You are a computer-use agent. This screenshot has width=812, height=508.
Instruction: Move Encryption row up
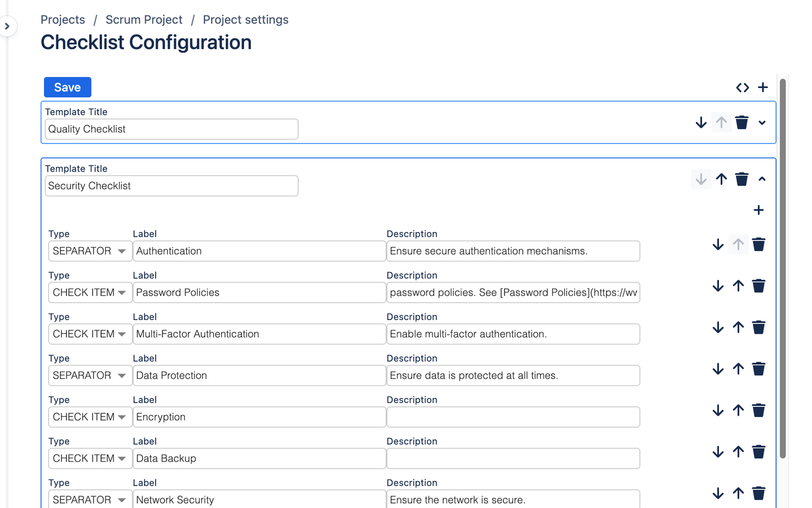click(x=738, y=410)
